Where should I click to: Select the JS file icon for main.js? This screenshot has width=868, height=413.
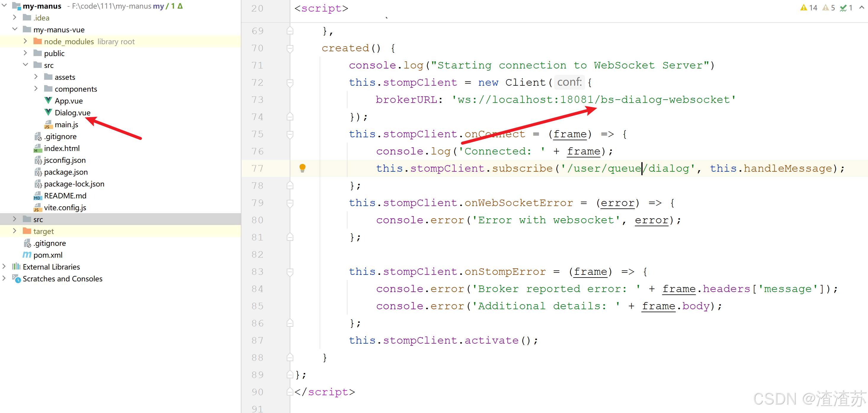tap(48, 125)
